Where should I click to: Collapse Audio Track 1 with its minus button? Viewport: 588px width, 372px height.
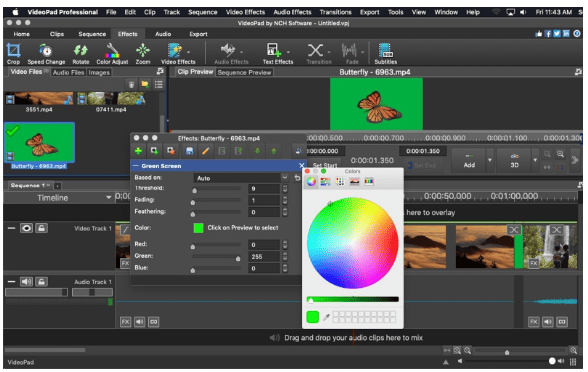click(x=11, y=281)
